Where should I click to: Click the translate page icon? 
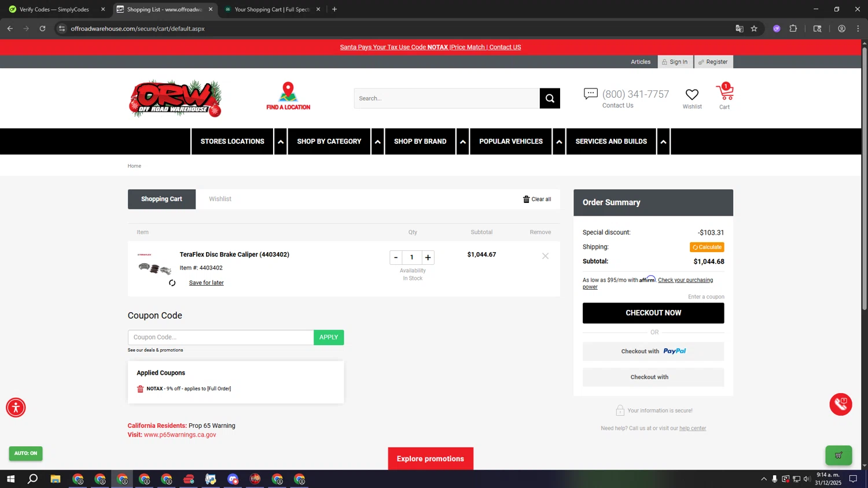(740, 28)
